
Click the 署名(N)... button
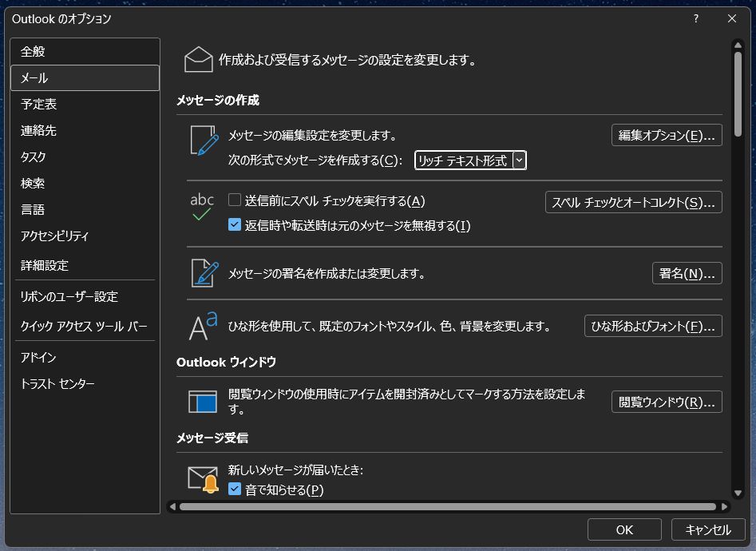(687, 273)
